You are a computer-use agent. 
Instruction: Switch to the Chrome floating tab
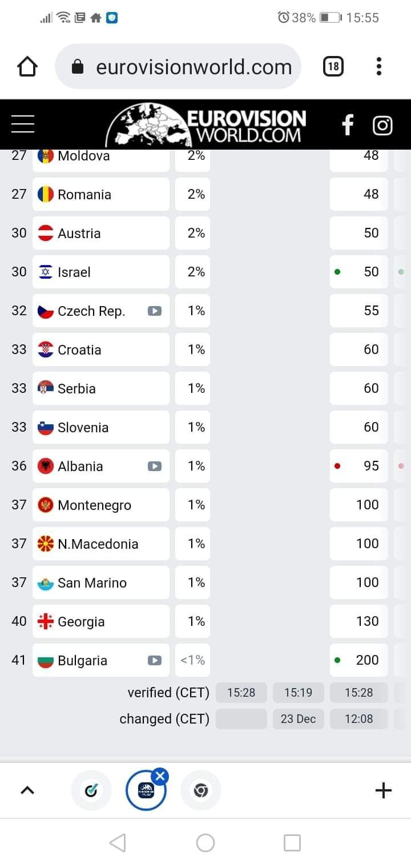200,791
